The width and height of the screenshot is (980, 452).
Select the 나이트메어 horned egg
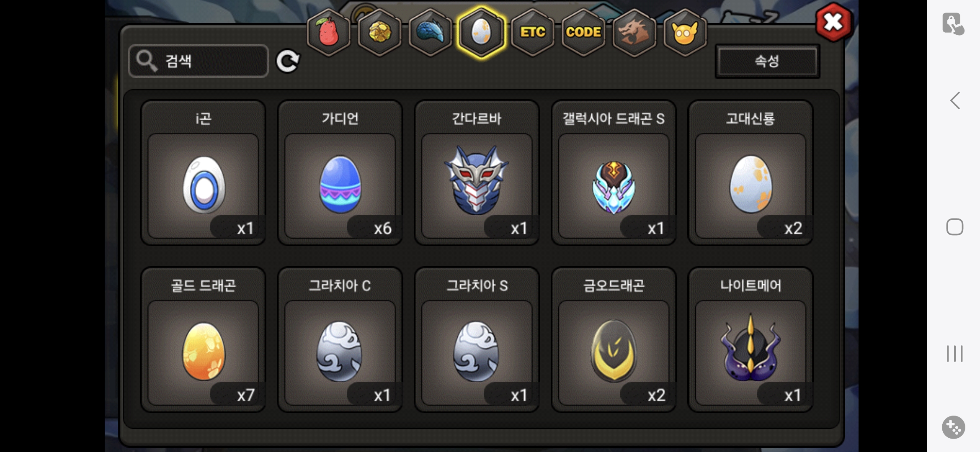point(750,339)
